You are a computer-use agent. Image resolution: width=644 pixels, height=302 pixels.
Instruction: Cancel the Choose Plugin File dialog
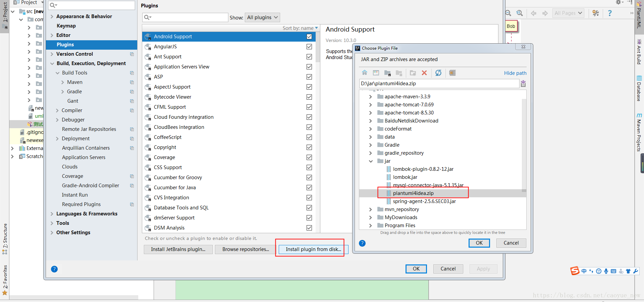pos(511,243)
